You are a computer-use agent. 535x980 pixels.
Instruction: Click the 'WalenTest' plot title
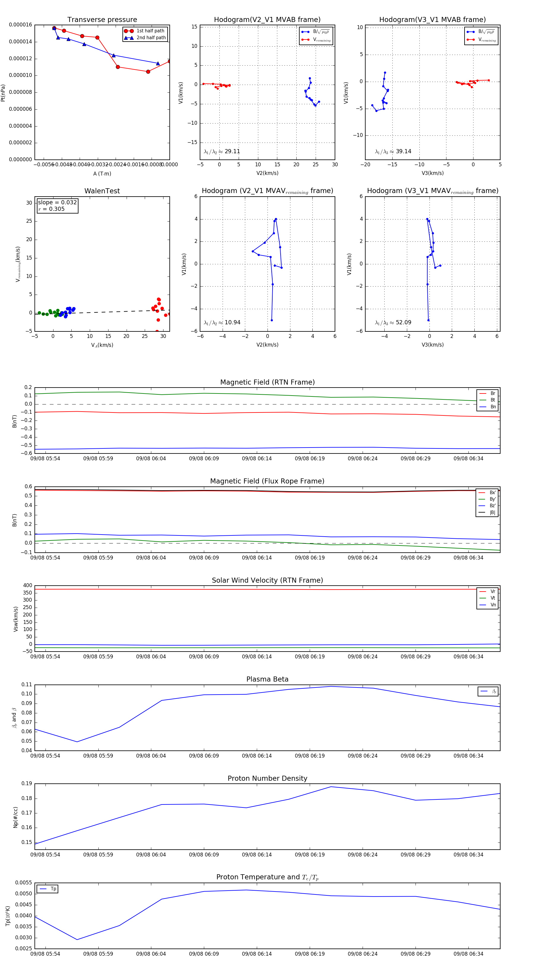[102, 191]
